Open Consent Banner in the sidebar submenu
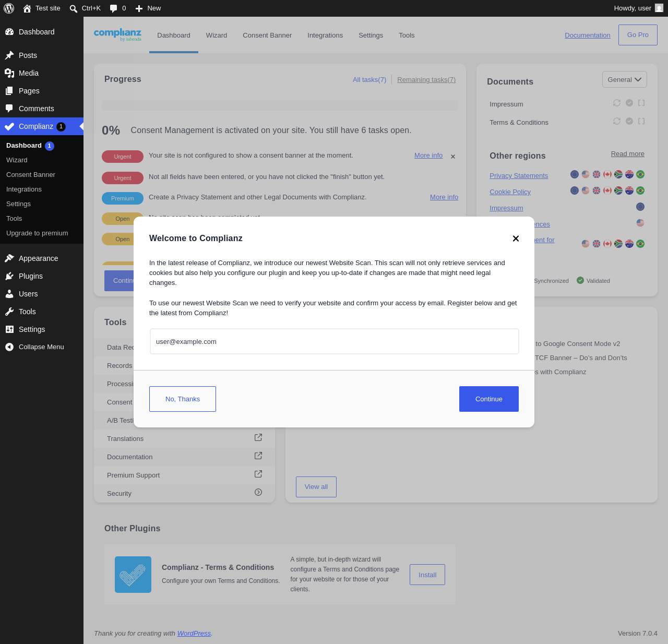Image resolution: width=668 pixels, height=644 pixels. 31,175
